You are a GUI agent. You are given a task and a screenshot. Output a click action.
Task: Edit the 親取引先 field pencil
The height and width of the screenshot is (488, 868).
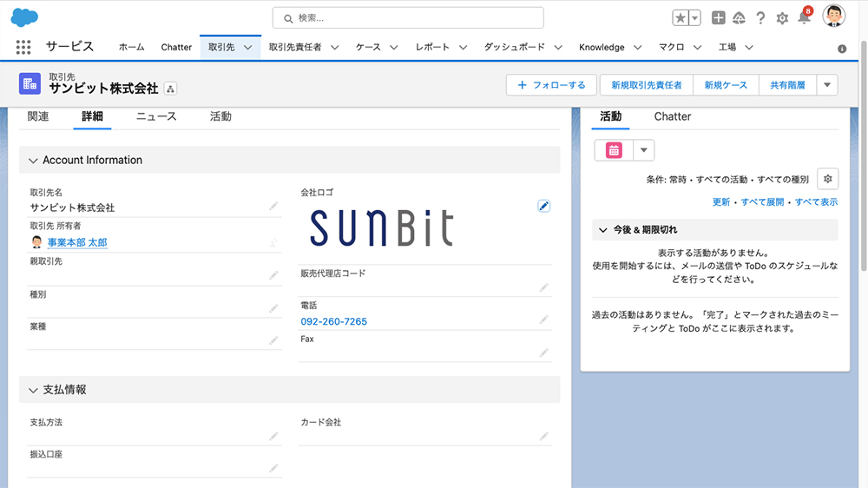pyautogui.click(x=273, y=275)
